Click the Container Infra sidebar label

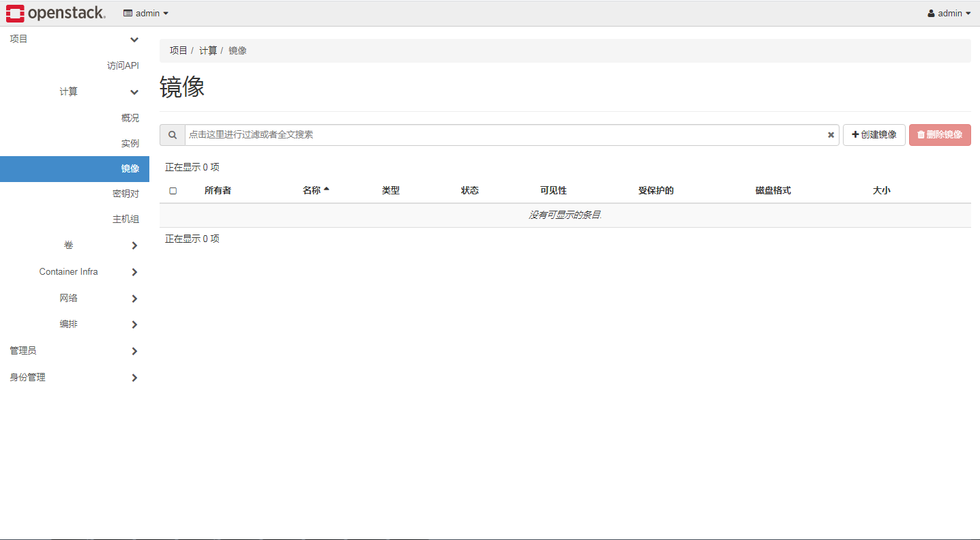[68, 271]
